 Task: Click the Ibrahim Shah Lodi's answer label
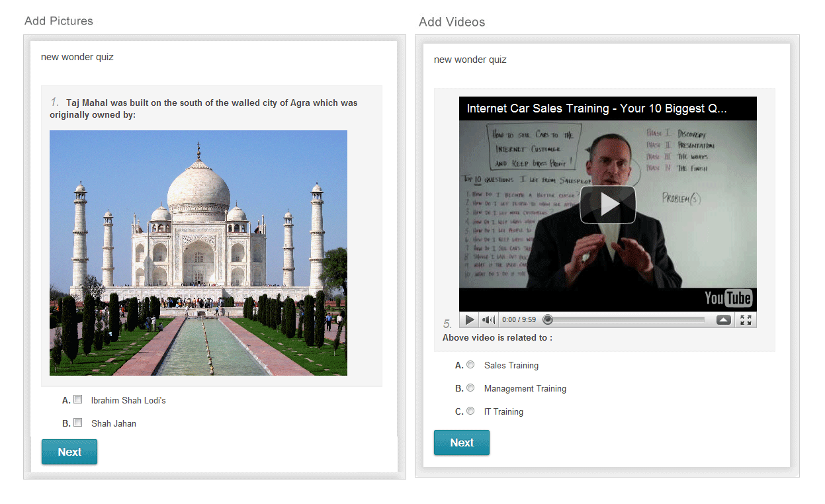128,400
